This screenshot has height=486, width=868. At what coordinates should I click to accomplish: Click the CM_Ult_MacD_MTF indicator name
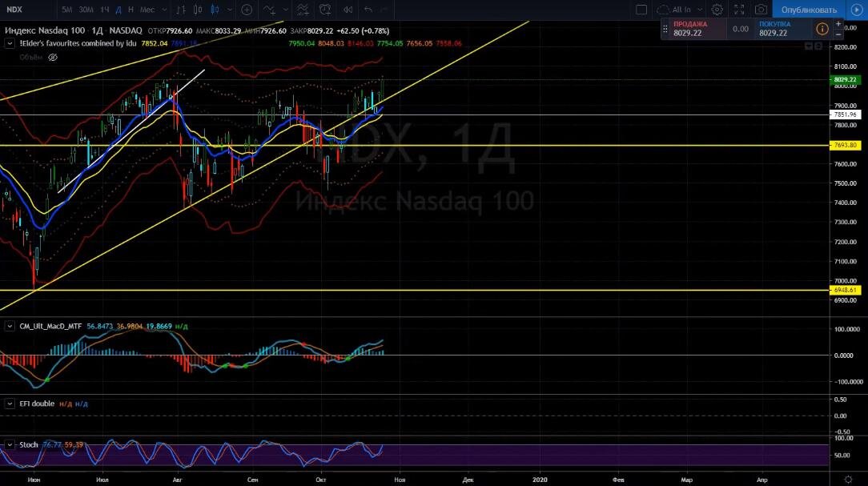(x=50, y=326)
